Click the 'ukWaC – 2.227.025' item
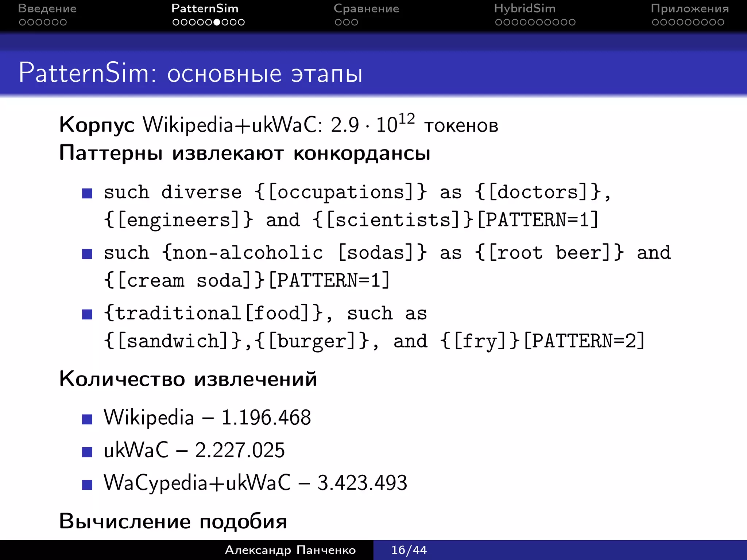Viewport: 747px width, 560px height. click(x=194, y=450)
